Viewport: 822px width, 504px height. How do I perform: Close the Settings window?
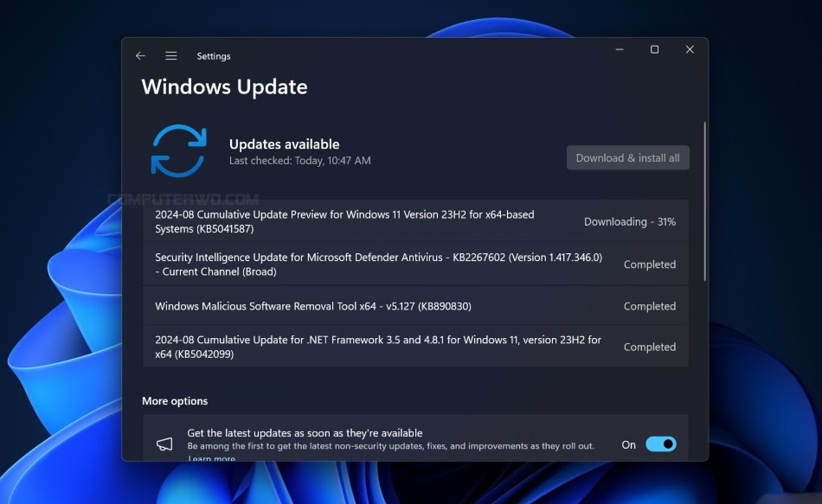(x=690, y=49)
